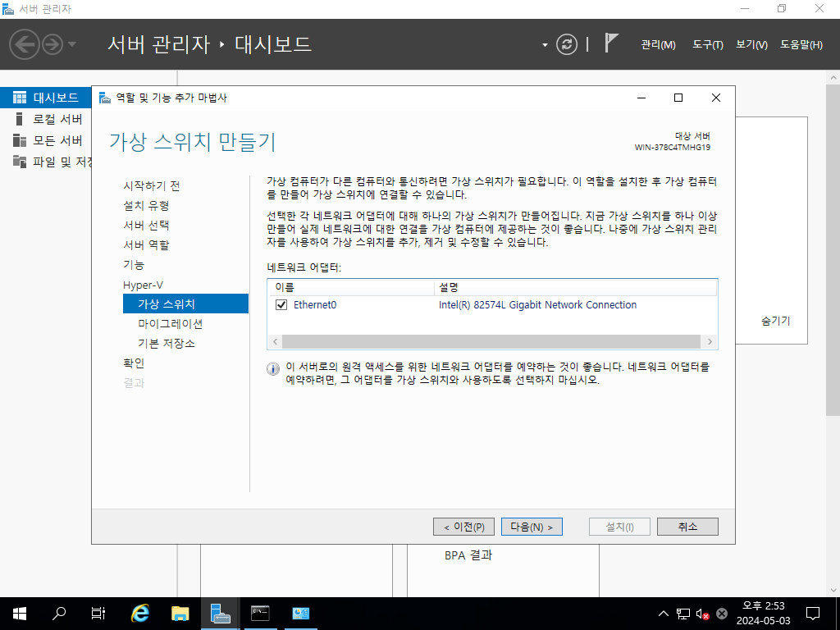Screen dimensions: 840x630
Task: Click the information icon beside the adapter note
Action: 273,369
